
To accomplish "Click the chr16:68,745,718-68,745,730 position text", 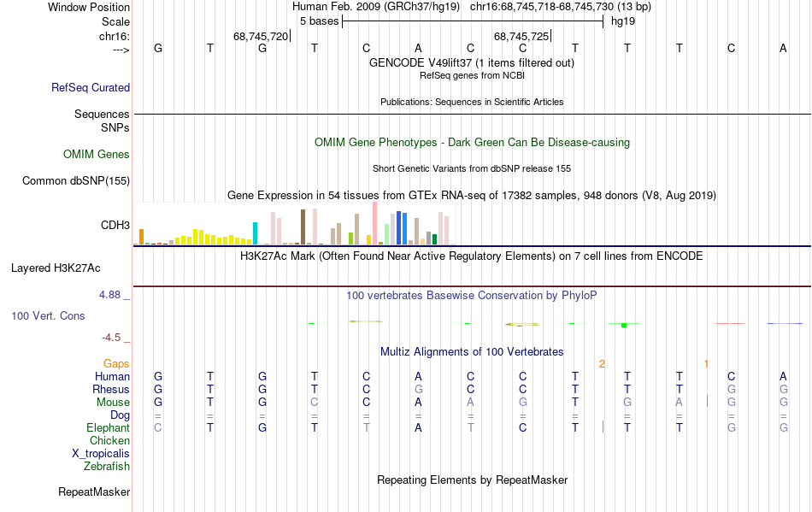I will click(542, 7).
